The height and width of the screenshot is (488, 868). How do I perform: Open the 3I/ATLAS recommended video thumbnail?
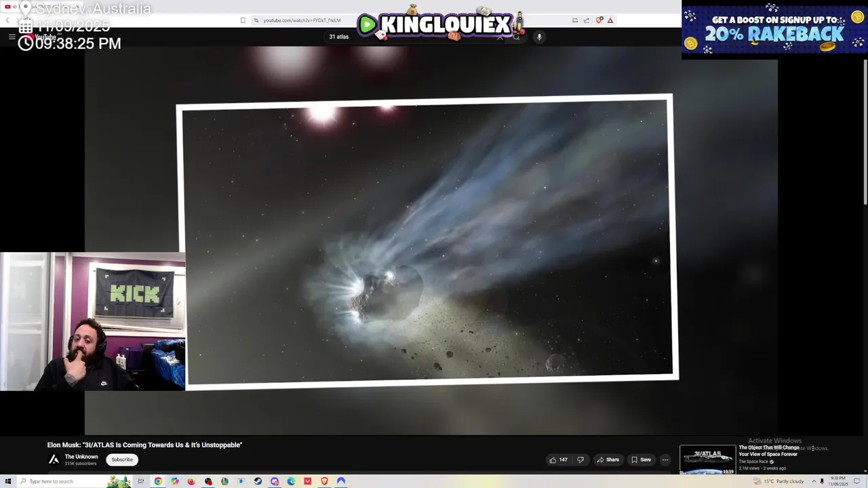[707, 460]
